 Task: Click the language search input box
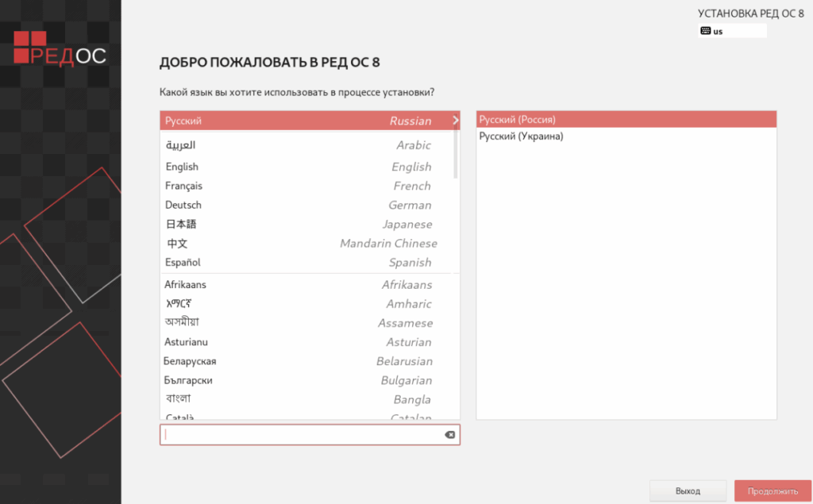(302, 434)
